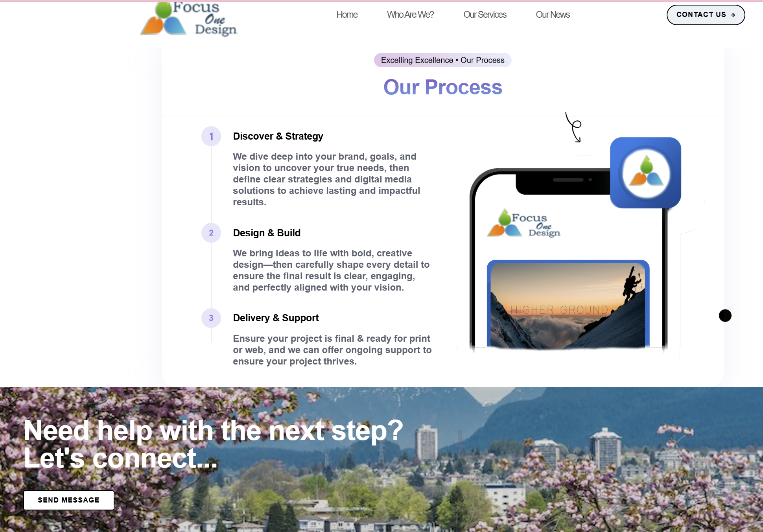Viewport: 763px width, 532px height.
Task: Select the Delivery & Support heading
Action: tap(276, 318)
